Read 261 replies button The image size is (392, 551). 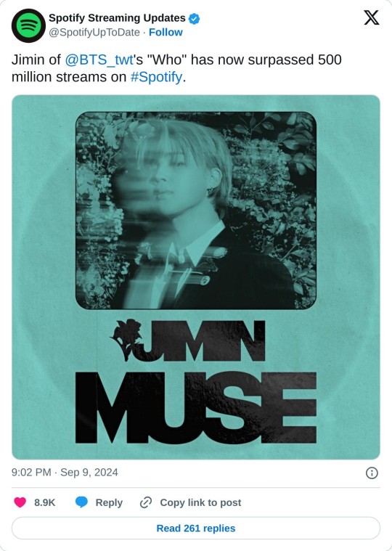(x=196, y=528)
